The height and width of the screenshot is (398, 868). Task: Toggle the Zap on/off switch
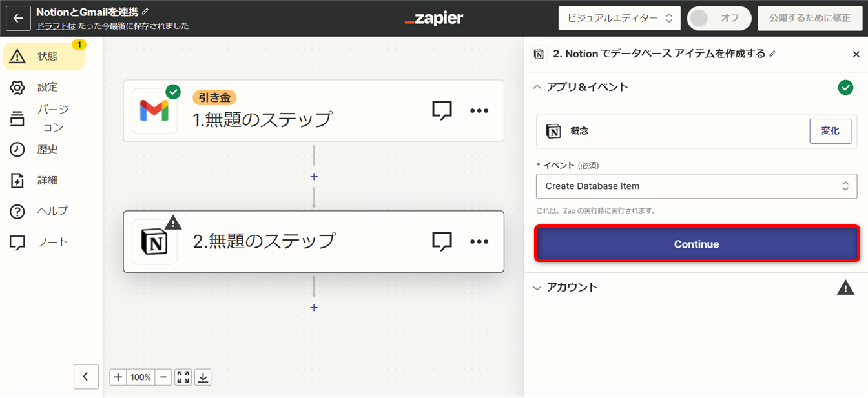pos(719,18)
